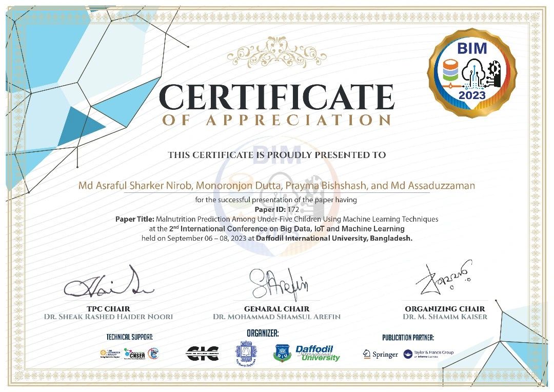Viewport: 554px width, 392px height.
Task: Click the Technical Support label
Action: click(130, 337)
